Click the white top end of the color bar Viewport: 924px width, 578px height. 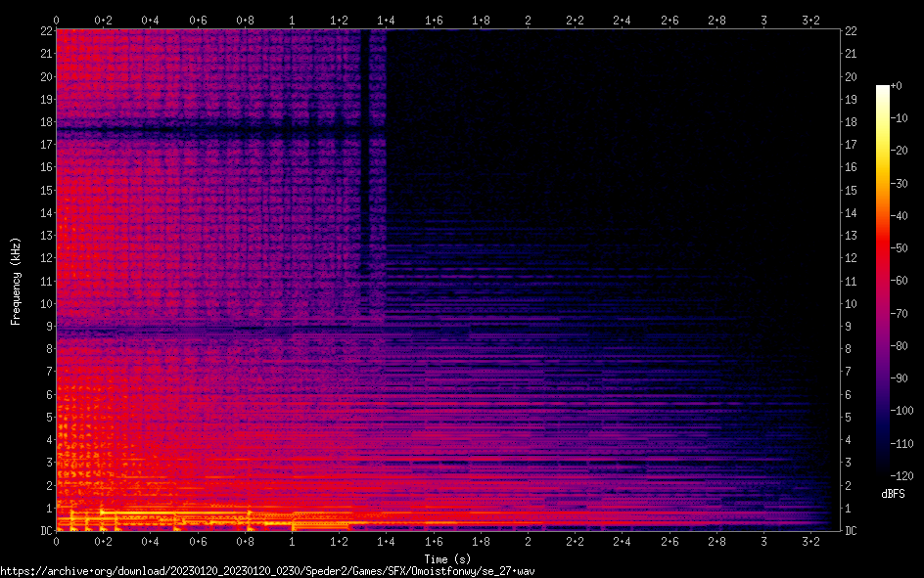tap(883, 90)
